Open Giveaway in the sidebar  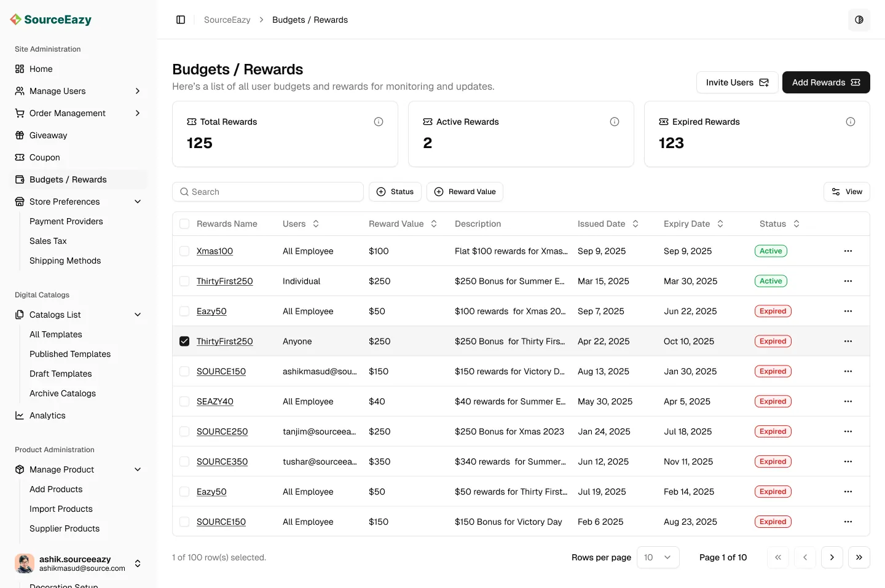tap(79, 135)
